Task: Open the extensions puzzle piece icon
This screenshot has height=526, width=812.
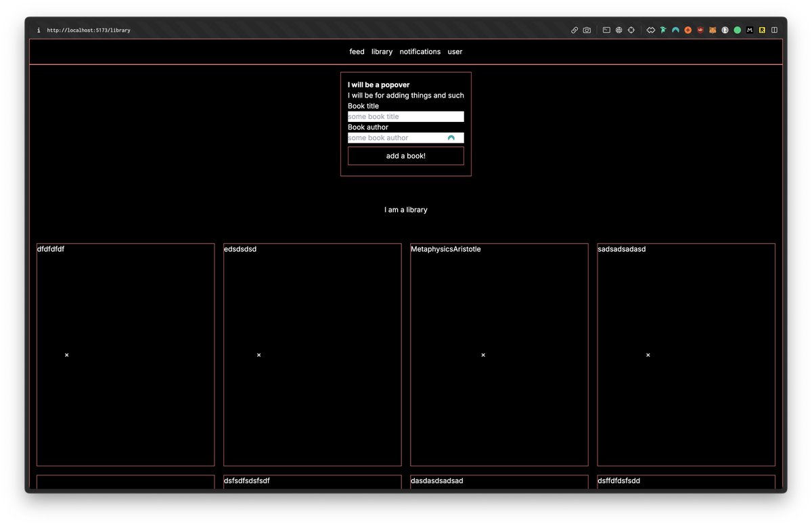Action: pos(651,30)
